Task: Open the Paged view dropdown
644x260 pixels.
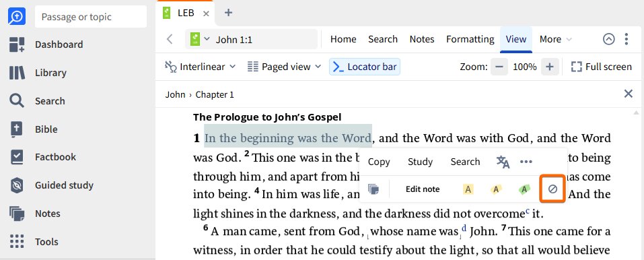Action: 284,67
